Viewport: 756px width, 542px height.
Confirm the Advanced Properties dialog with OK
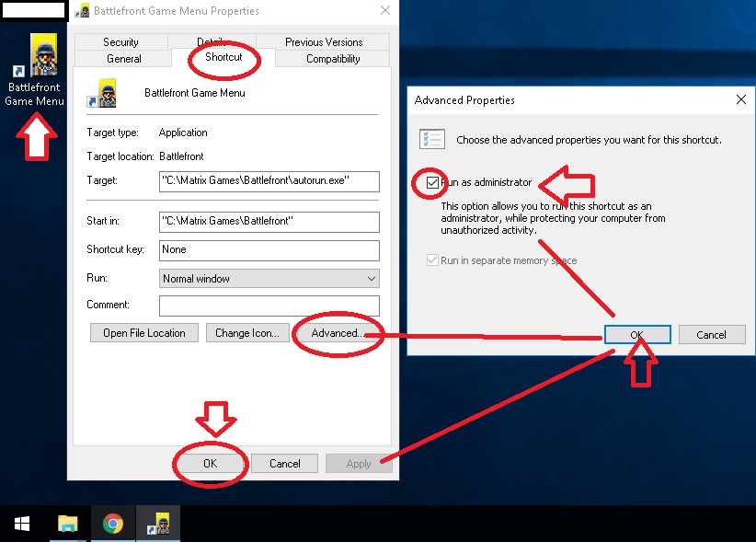(x=637, y=334)
